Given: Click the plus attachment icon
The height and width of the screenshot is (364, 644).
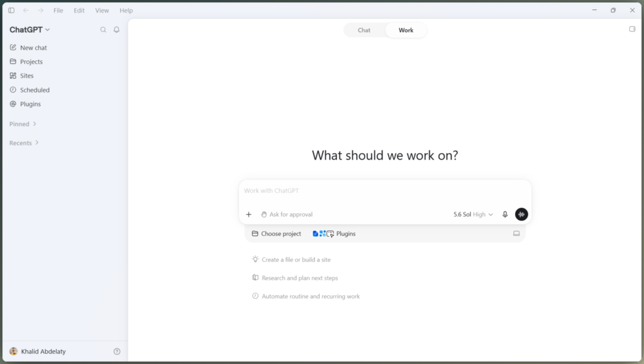Looking at the screenshot, I should tap(248, 214).
